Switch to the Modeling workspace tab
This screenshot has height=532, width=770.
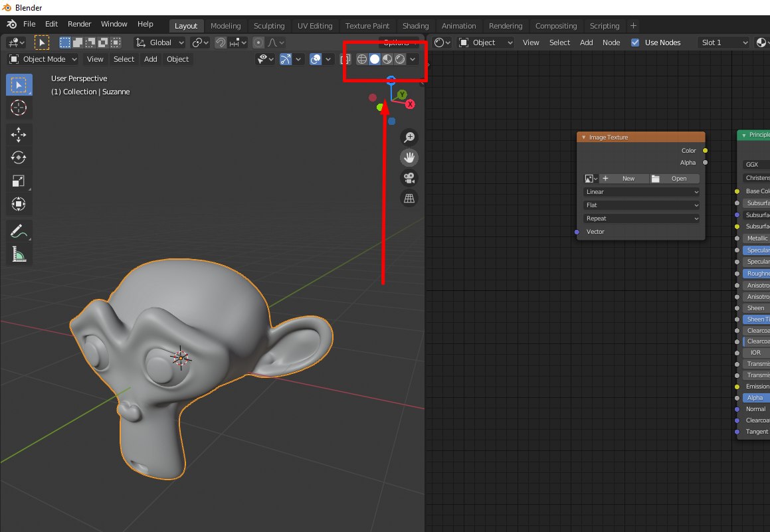tap(226, 26)
